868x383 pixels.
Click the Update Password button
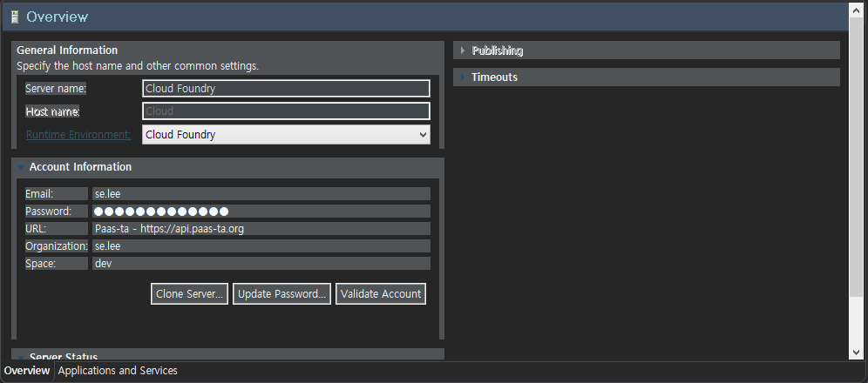click(x=281, y=294)
